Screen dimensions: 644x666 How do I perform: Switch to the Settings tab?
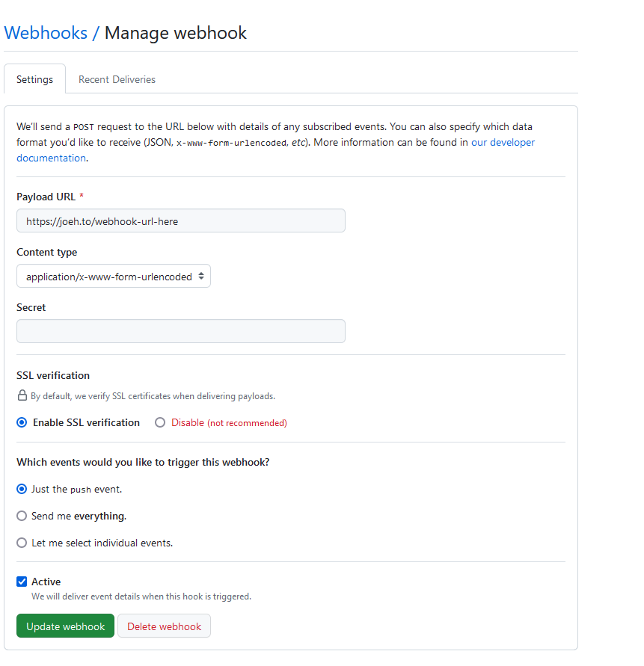34,79
